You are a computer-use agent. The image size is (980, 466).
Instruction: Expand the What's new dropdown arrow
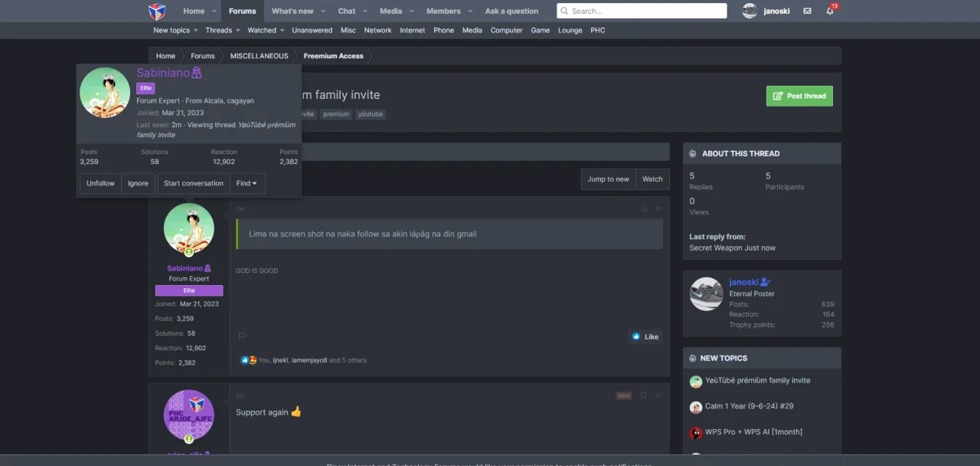click(x=323, y=11)
